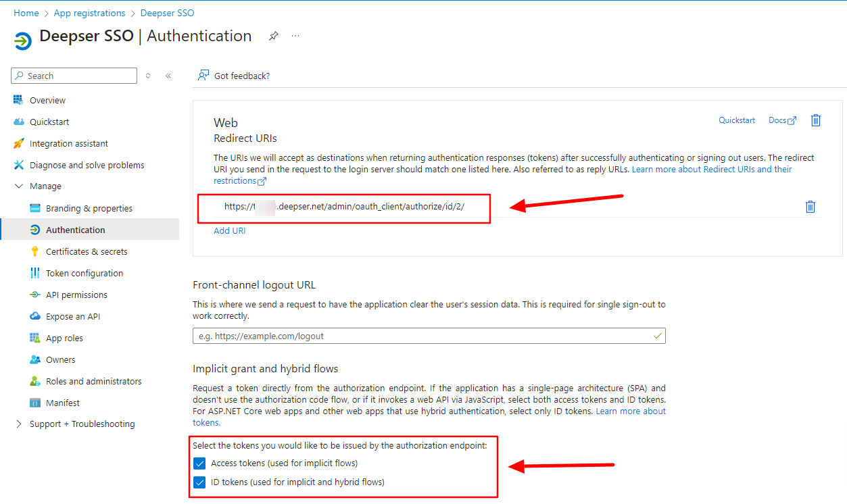Click the Branding & properties icon
The width and height of the screenshot is (847, 504).
pyautogui.click(x=35, y=208)
